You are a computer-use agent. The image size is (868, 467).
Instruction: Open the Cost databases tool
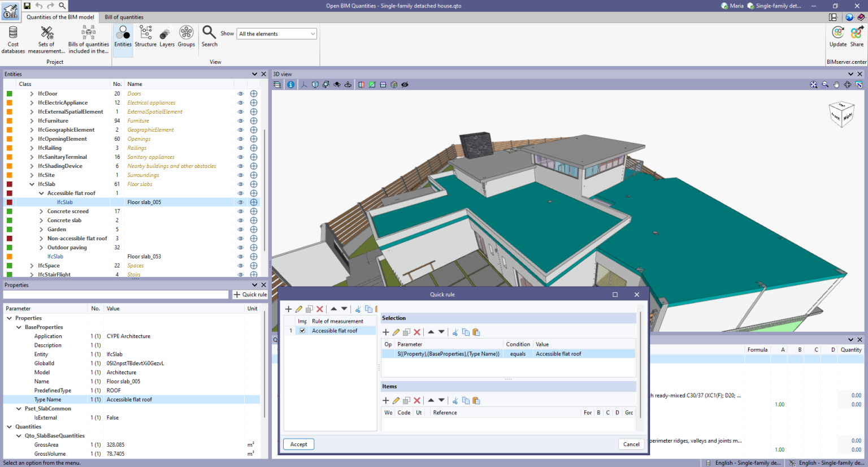pyautogui.click(x=12, y=40)
